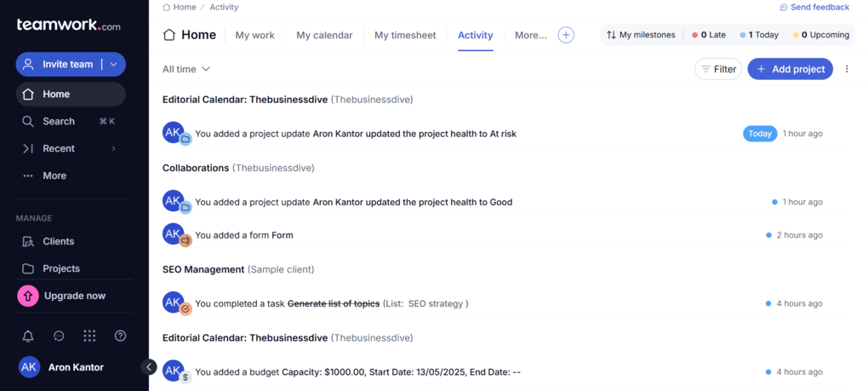Click the Home breadcrumb house icon
This screenshot has height=391, width=868.
coord(167,7)
